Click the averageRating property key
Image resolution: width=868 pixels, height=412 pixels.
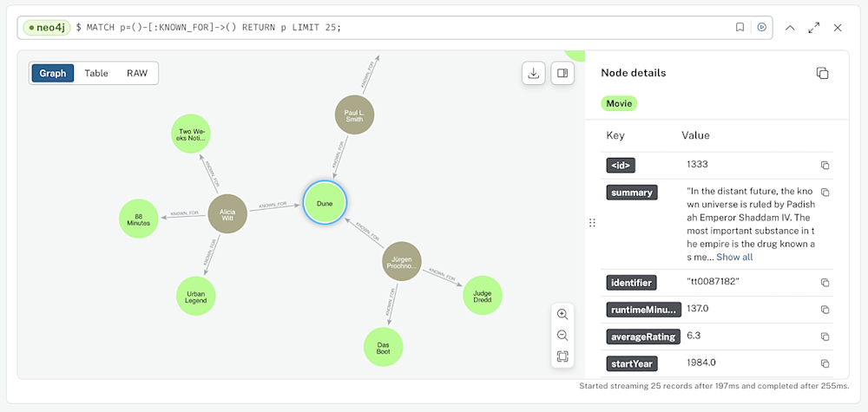[644, 337]
